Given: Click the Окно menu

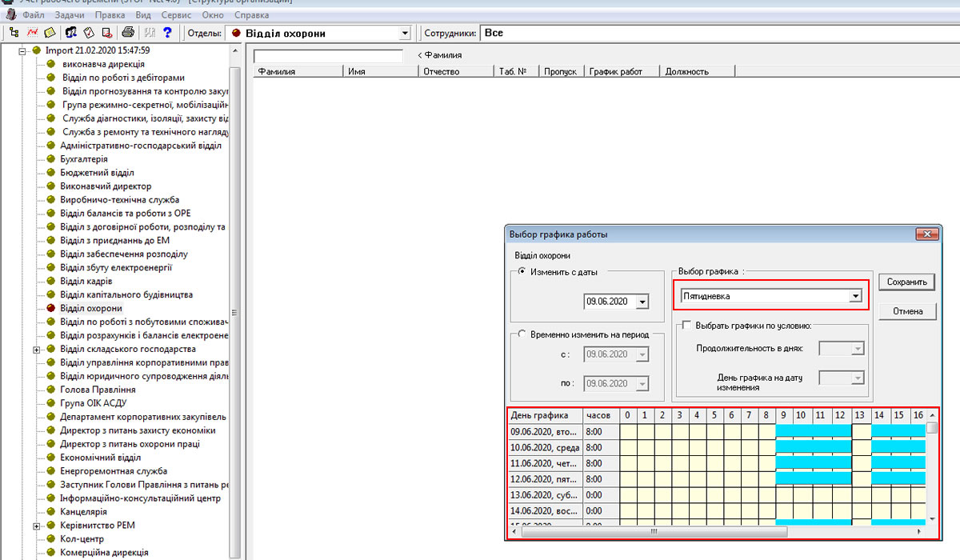Looking at the screenshot, I should (x=214, y=15).
